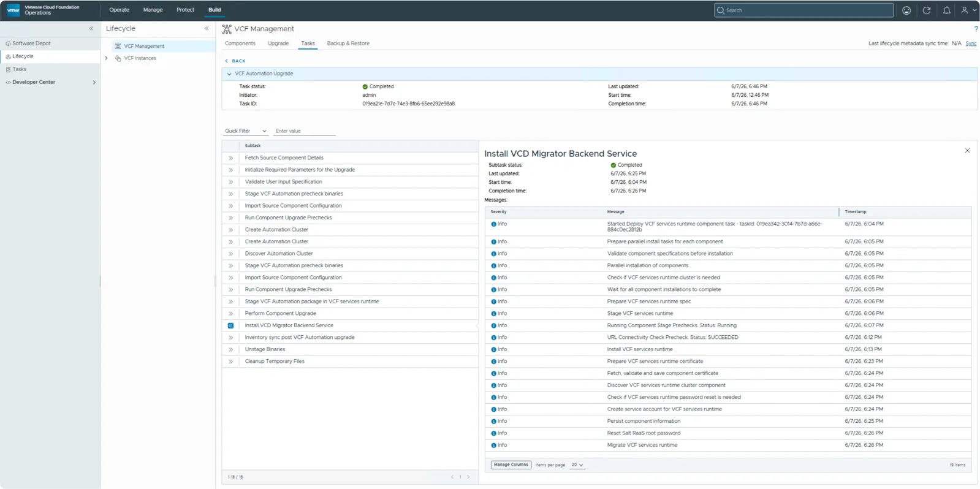The width and height of the screenshot is (980, 489).
Task: Open the user account menu icon
Action: [968, 10]
